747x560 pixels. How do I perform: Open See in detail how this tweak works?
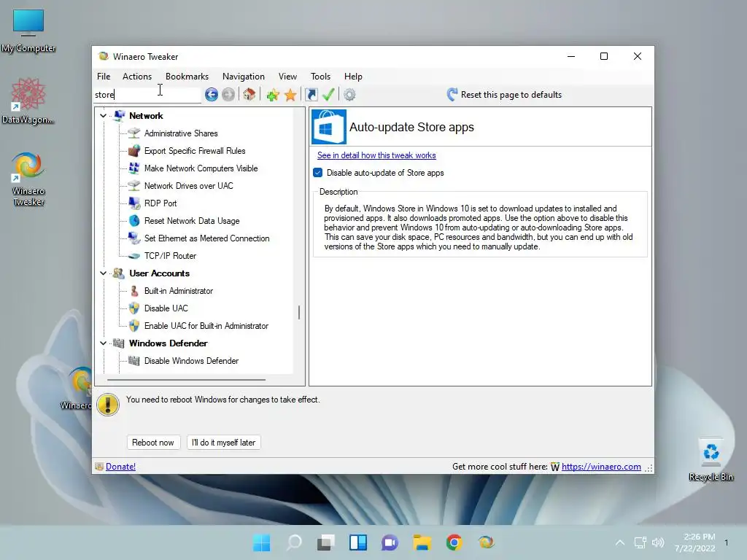click(376, 155)
